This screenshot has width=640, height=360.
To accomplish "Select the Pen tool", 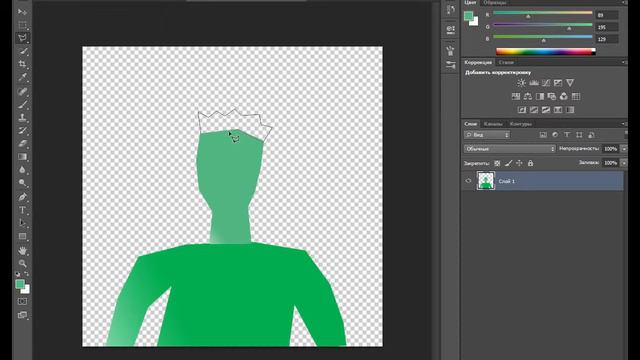I will (22, 197).
